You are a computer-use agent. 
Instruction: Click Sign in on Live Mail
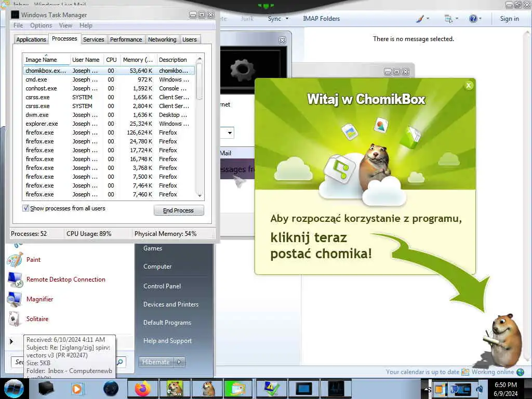pyautogui.click(x=509, y=19)
